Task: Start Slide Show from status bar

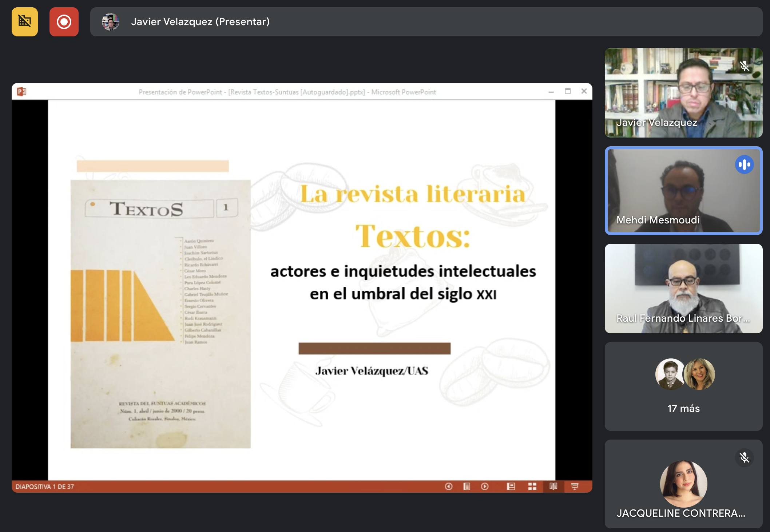Action: coord(575,487)
